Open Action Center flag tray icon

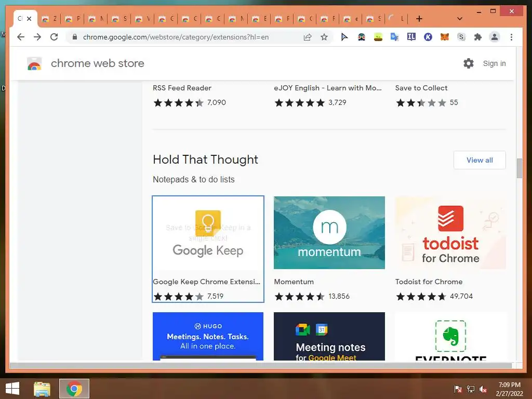[x=458, y=389]
